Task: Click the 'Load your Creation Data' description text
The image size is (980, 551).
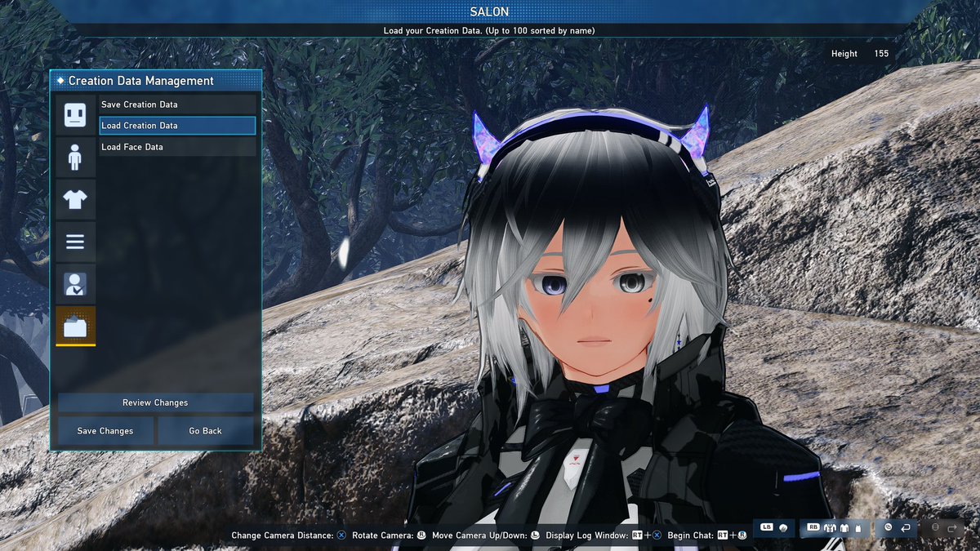Action: tap(489, 31)
